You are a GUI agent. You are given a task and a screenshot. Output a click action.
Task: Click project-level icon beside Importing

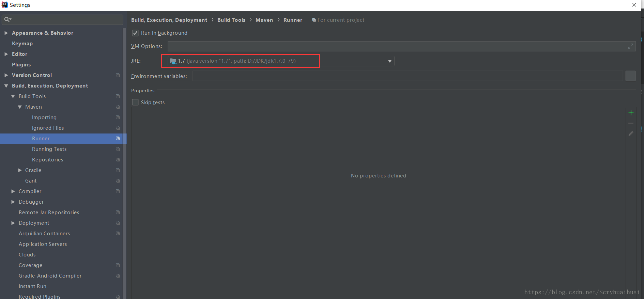click(118, 117)
